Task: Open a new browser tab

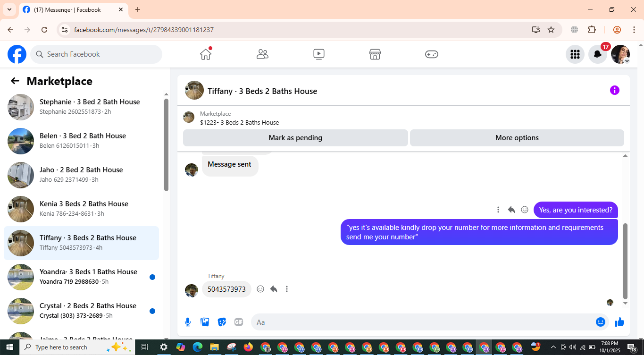Action: [138, 9]
